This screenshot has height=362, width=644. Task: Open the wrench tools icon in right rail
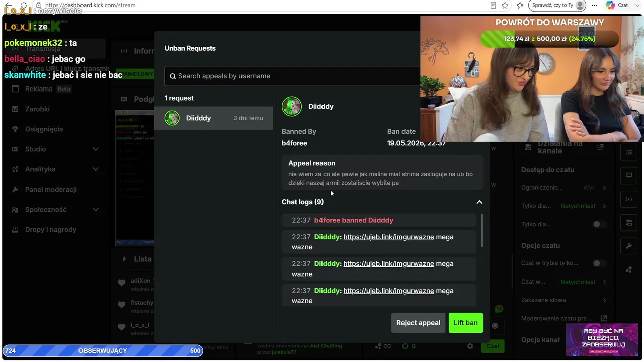click(629, 246)
